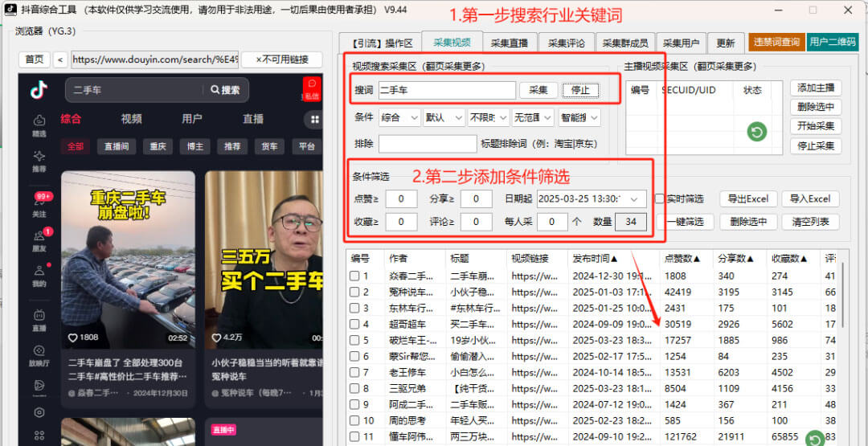Open the 无范围 range dropdown
Screen dimensions: 868x446
[533, 117]
